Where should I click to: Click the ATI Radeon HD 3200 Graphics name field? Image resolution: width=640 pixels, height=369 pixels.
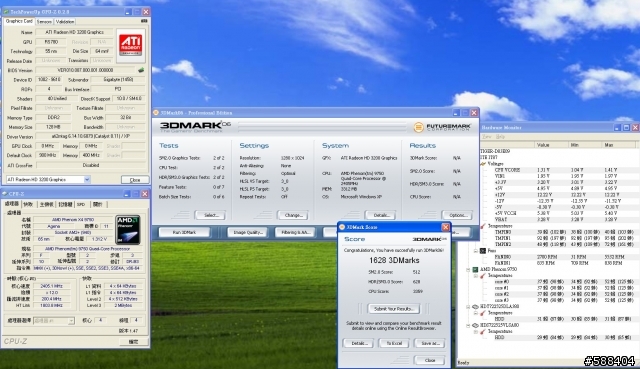74,32
